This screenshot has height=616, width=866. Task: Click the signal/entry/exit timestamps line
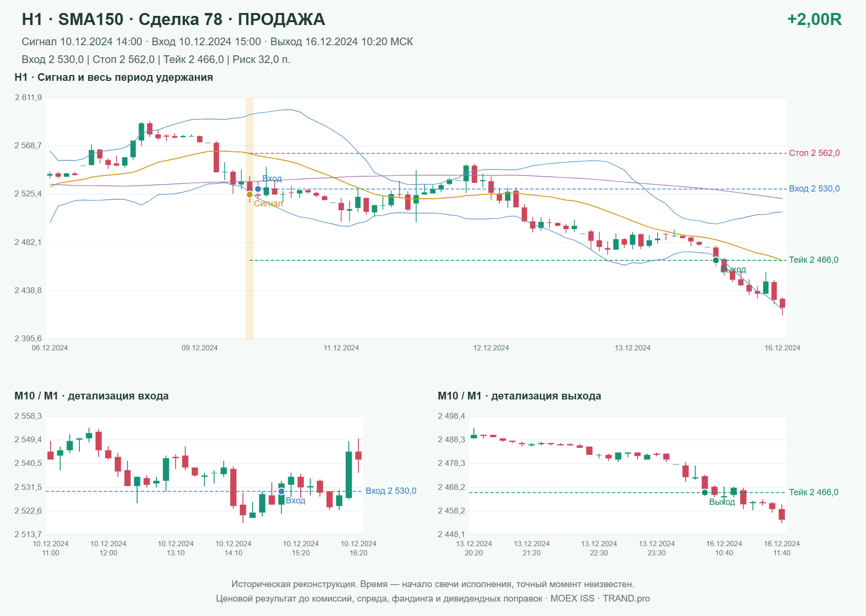[217, 42]
